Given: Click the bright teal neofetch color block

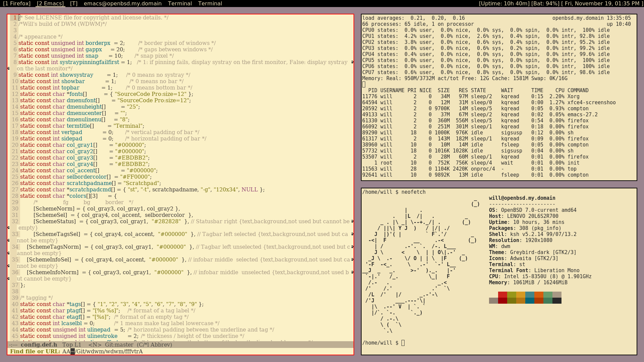Looking at the screenshot, I should [530, 295].
